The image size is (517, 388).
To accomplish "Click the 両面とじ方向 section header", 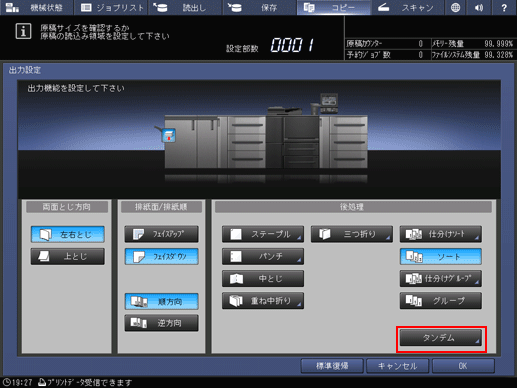I will click(x=67, y=207).
